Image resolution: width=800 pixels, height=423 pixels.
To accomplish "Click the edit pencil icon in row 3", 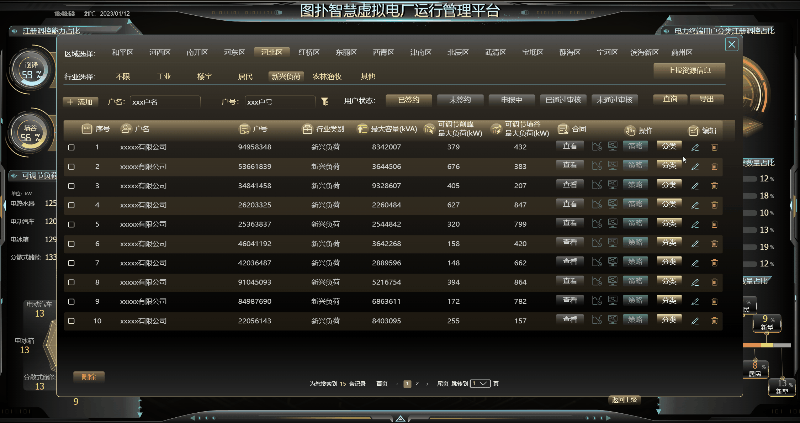I will 695,186.
